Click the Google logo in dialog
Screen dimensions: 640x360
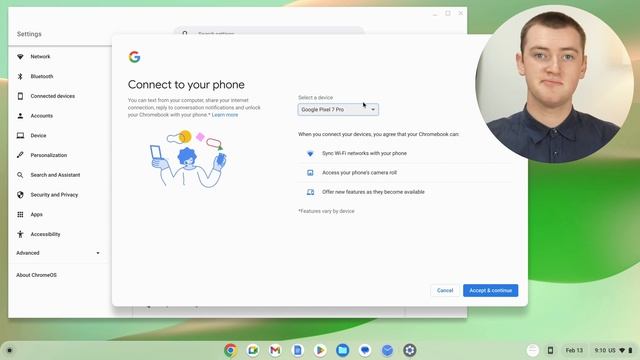click(x=134, y=57)
